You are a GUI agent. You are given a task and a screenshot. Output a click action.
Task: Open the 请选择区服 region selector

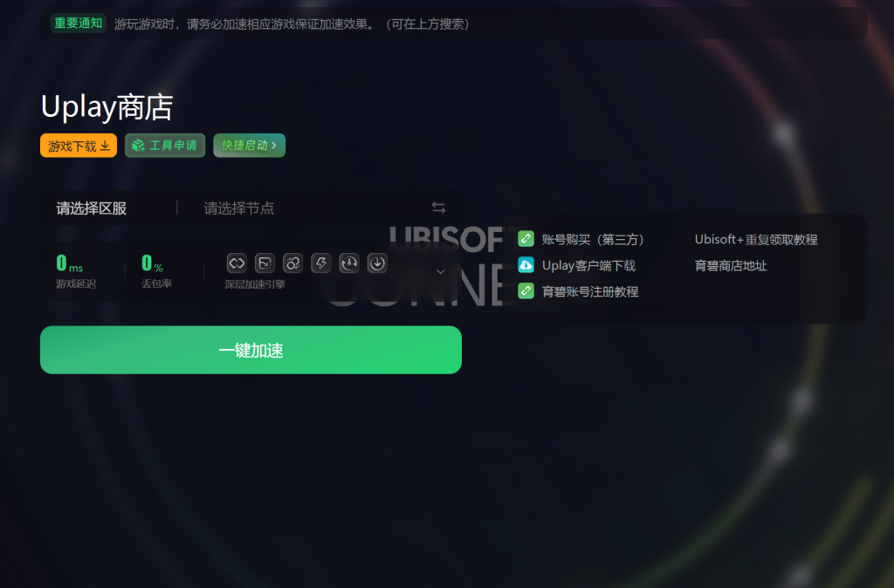click(x=91, y=208)
